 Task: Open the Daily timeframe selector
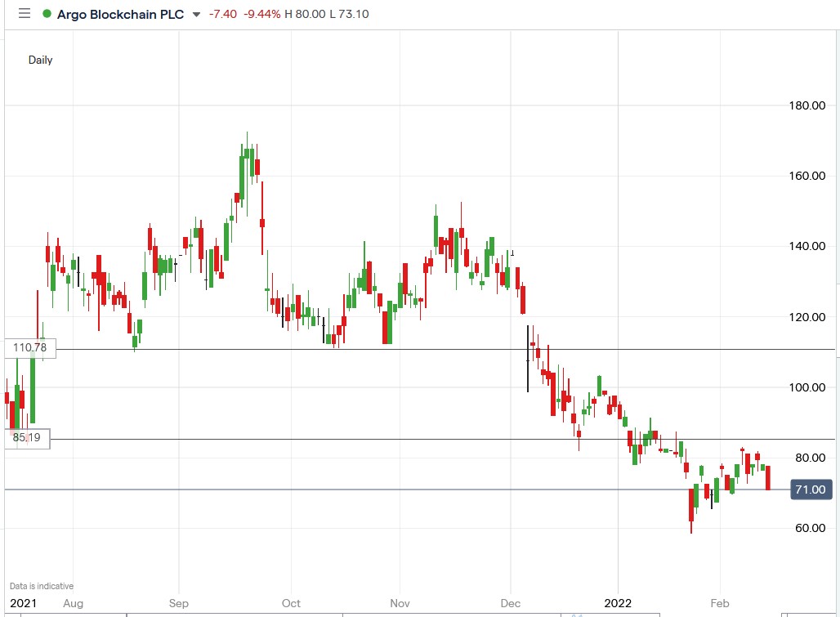[40, 60]
